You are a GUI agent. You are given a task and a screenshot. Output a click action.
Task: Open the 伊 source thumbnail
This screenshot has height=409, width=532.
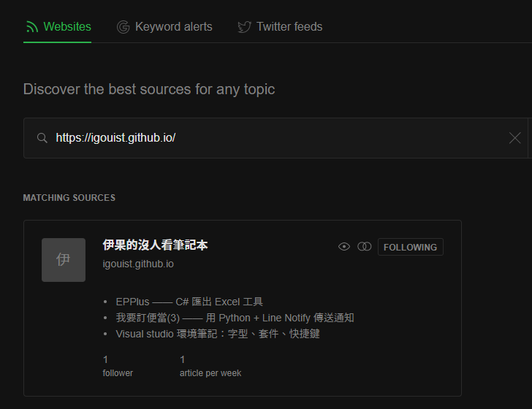tap(64, 260)
